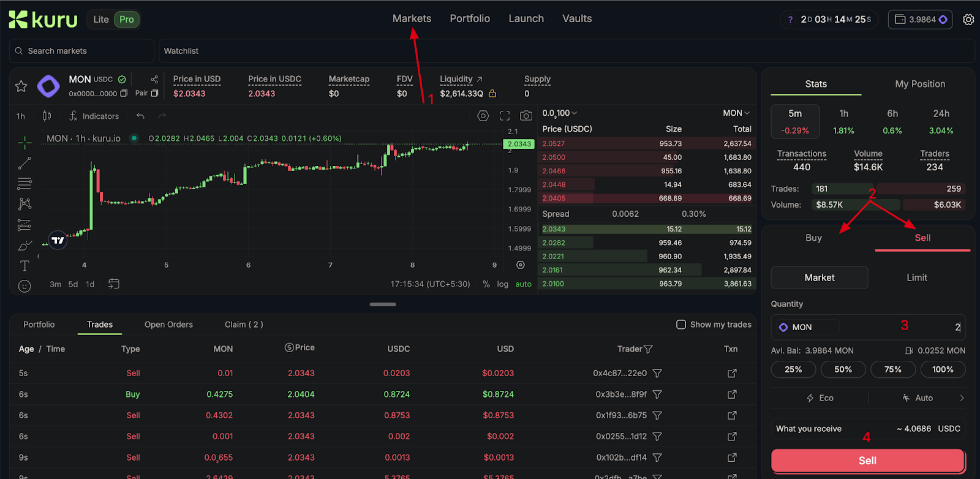Screen dimensions: 980x479
Task: Switch to the Open Orders tab
Action: (168, 325)
